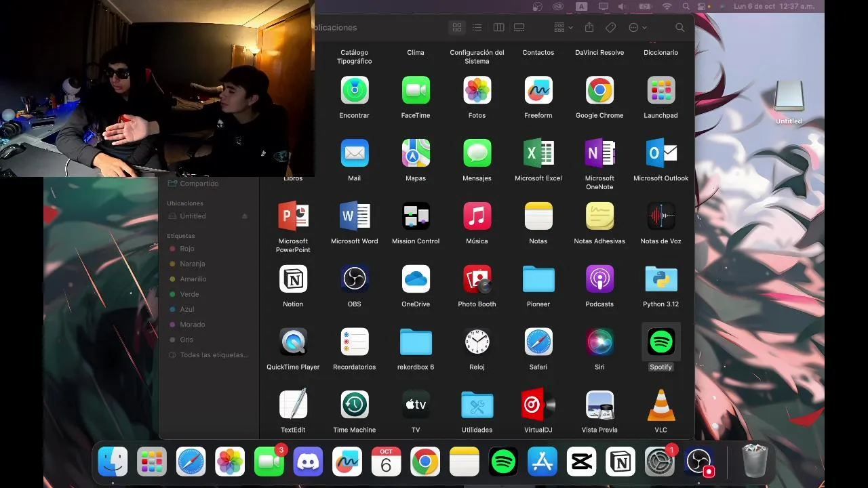Screen dimensions: 868x488
Task: Open Notas Adhesivas app
Action: point(599,216)
